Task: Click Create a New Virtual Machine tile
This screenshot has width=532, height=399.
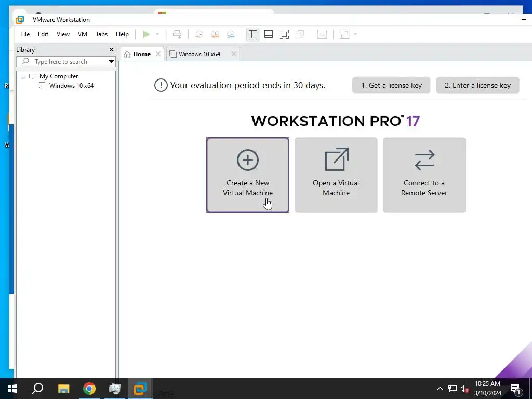Action: click(248, 175)
